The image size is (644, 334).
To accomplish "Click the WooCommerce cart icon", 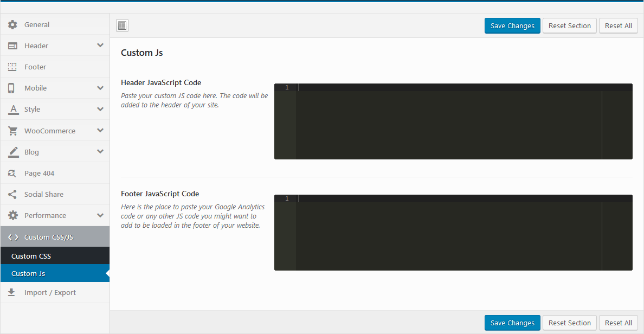I will [x=13, y=131].
